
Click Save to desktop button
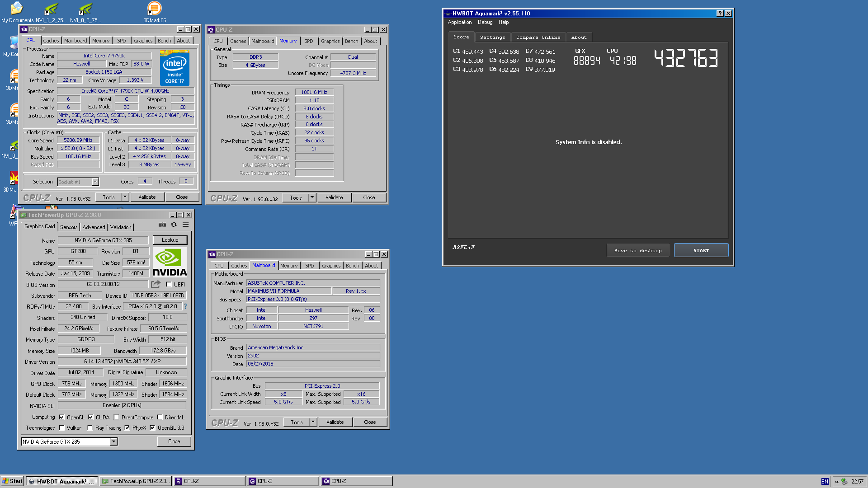[638, 250]
